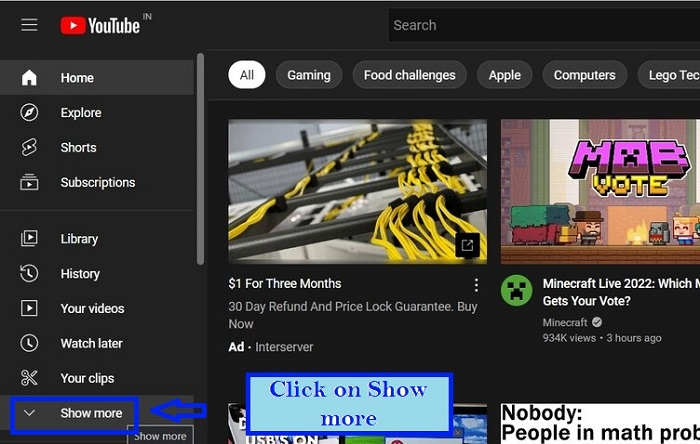Click the Home icon in sidebar
This screenshot has height=444, width=700.
coord(29,78)
